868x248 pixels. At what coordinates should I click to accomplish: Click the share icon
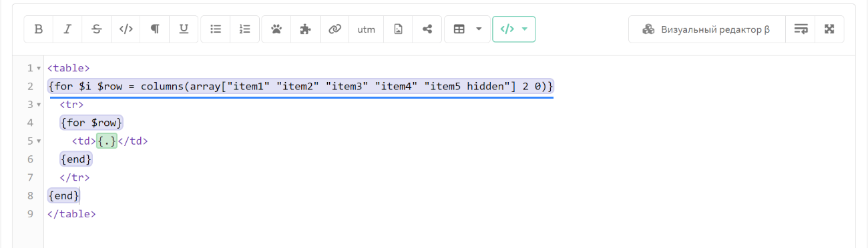tap(427, 29)
